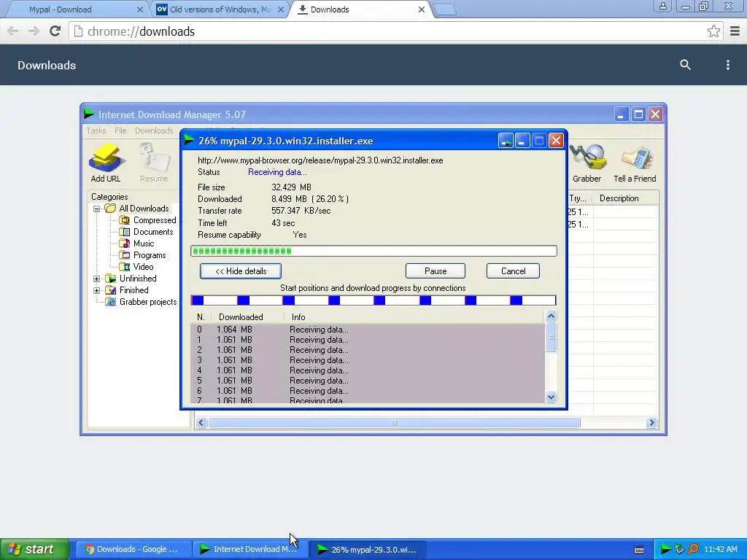This screenshot has width=747, height=560.
Task: Click the Grabber projects tree icon
Action: (x=111, y=302)
